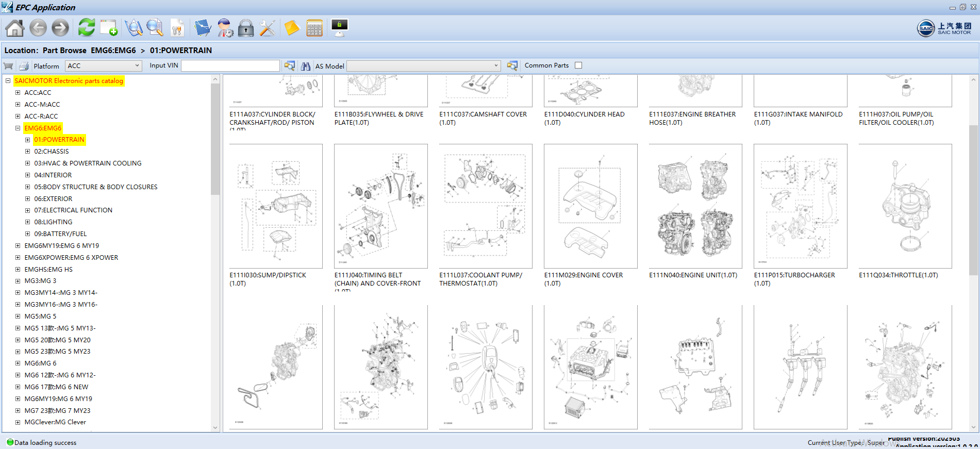980x449 pixels.
Task: Select 03:HVAC & POWERTRAIN COOLING
Action: coord(88,163)
